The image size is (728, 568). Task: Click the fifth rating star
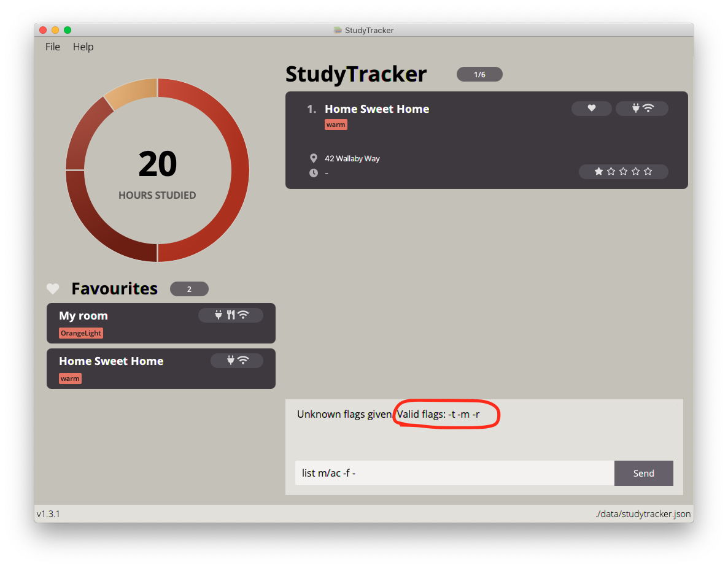click(648, 172)
